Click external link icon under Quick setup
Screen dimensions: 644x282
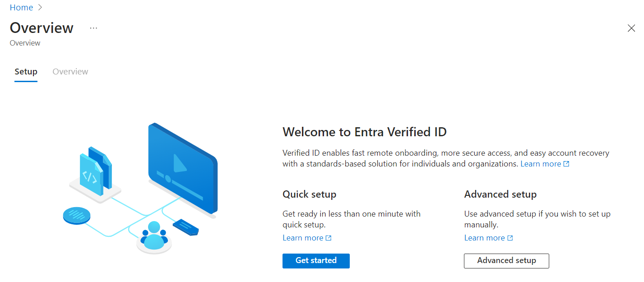329,238
